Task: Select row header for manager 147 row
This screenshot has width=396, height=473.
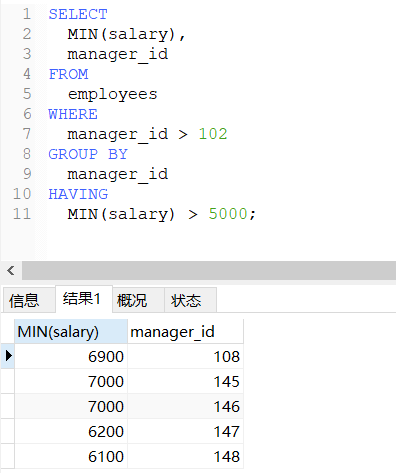Action: click(8, 431)
